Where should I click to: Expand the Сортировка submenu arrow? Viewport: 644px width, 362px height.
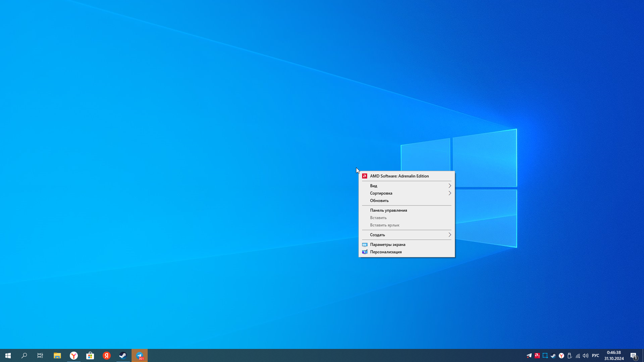point(450,193)
